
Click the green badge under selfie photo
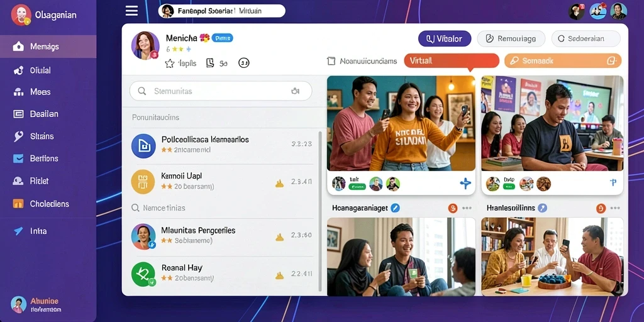(x=357, y=186)
